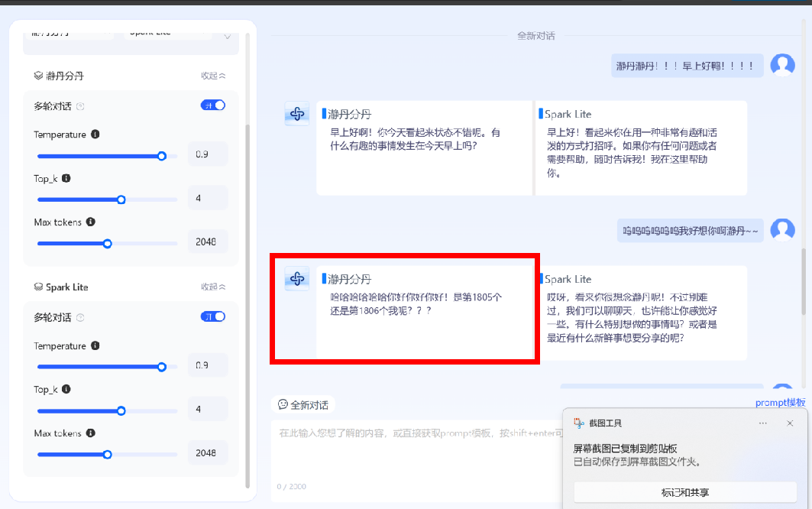
Task: Open the prompt模板 link
Action: click(x=780, y=403)
